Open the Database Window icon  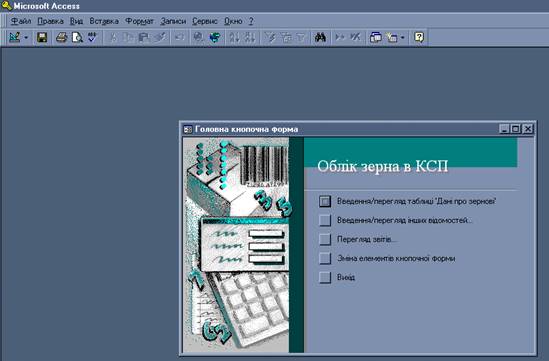[376, 37]
